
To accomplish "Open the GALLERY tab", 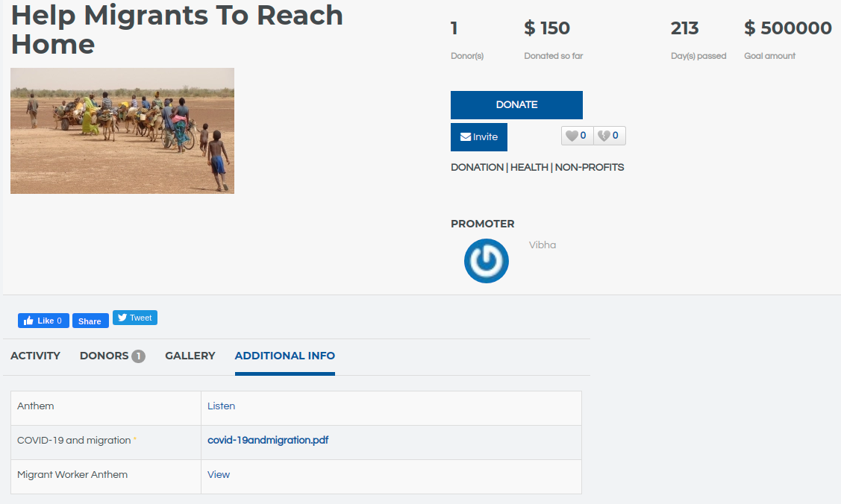I will (x=190, y=356).
